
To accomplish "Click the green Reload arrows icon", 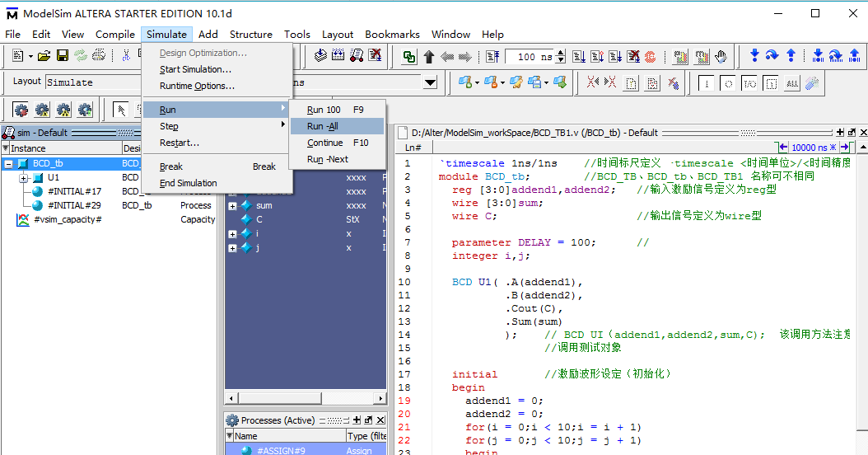I will [81, 55].
